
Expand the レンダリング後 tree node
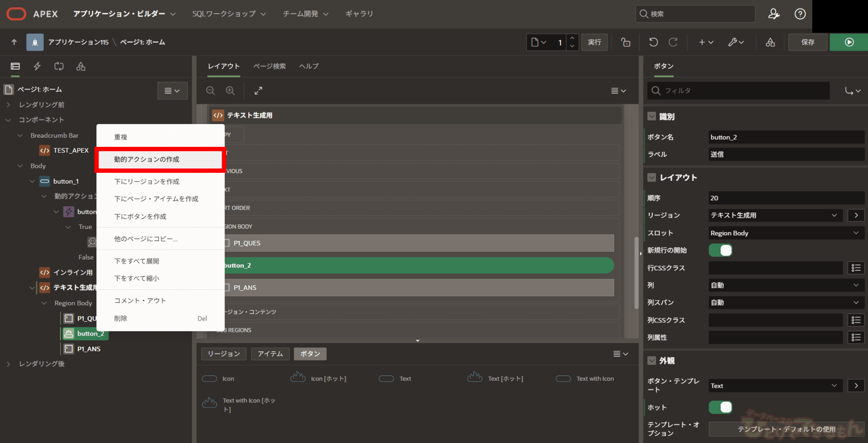click(x=8, y=364)
